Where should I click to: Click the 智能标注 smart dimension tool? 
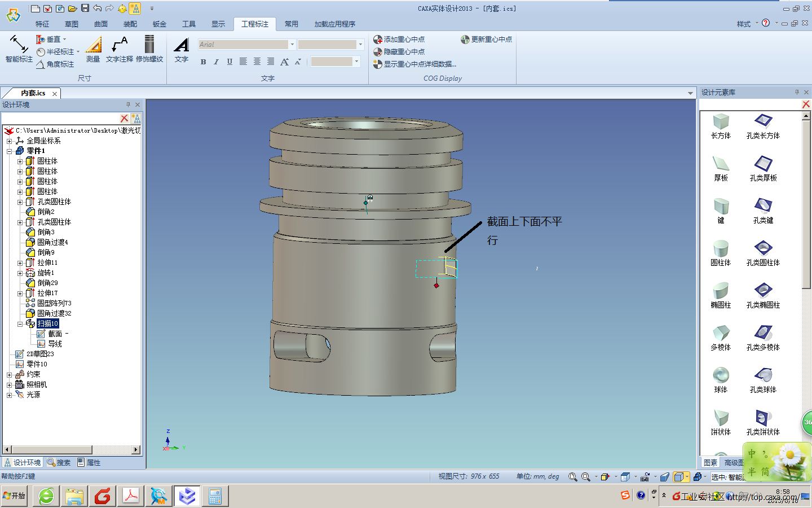19,48
